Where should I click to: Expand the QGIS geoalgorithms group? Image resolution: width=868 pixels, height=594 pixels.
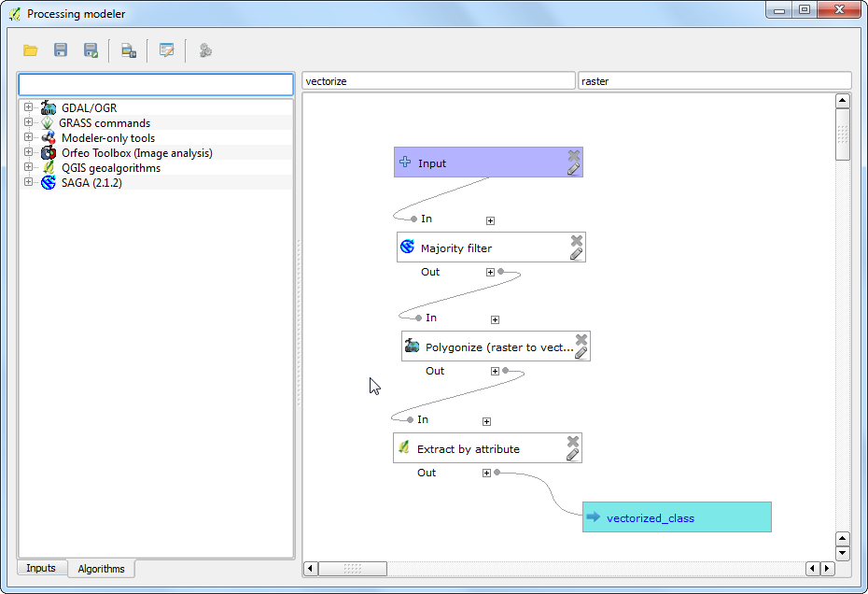click(28, 167)
